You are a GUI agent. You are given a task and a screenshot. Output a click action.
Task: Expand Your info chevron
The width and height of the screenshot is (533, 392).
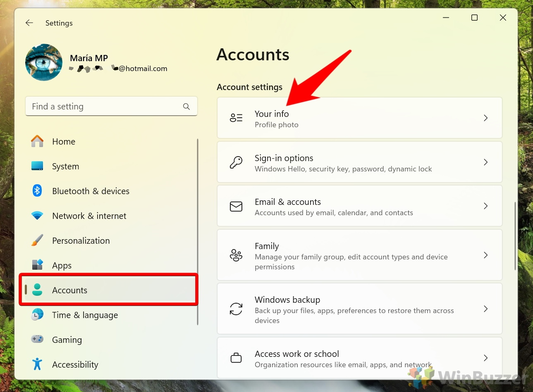click(486, 118)
